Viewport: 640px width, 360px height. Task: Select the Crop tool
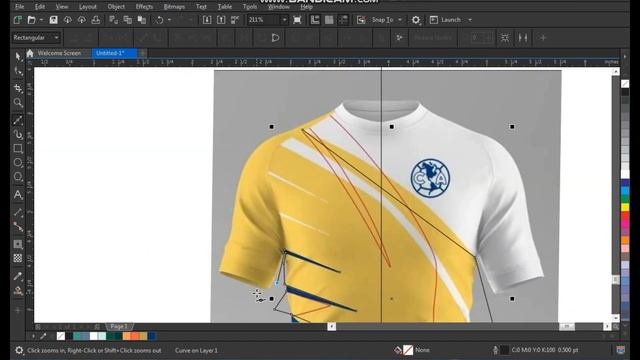coord(18,88)
